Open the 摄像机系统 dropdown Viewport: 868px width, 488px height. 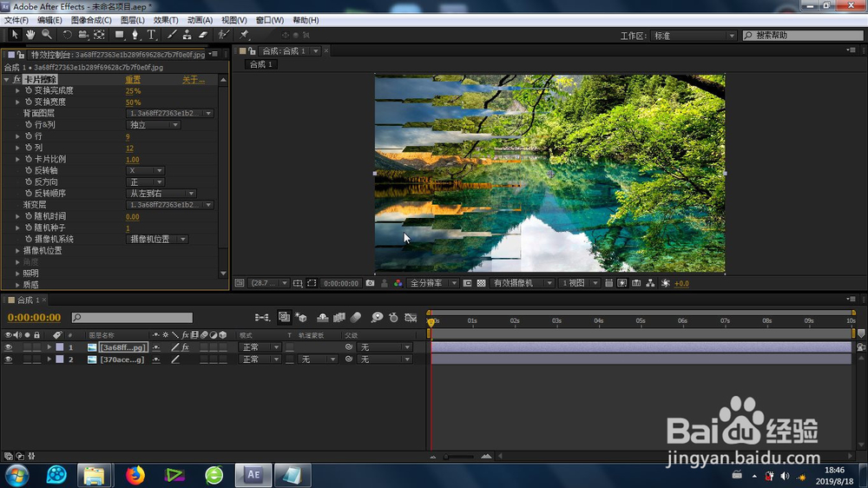pyautogui.click(x=157, y=240)
